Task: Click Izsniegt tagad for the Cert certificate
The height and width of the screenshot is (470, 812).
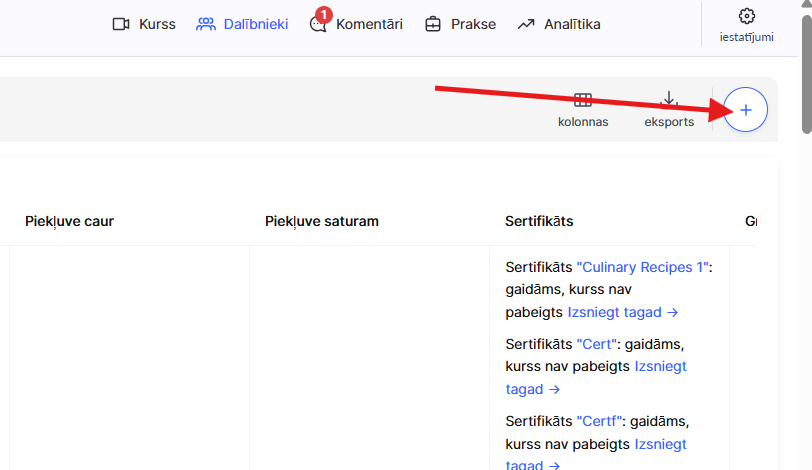Action: pyautogui.click(x=660, y=367)
